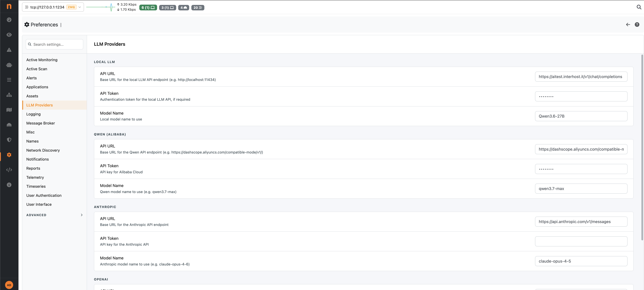
Task: Click the AD user avatar
Action: [x=9, y=285]
